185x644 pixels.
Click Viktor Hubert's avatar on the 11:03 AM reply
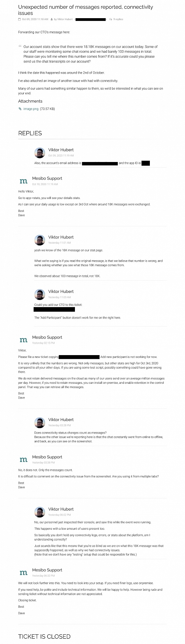(x=39, y=294)
